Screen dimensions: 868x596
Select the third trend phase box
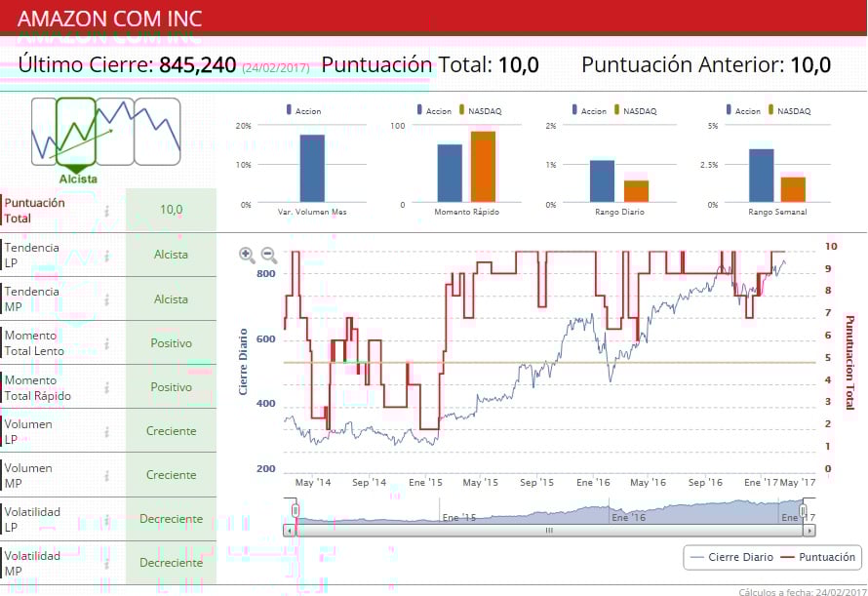pos(115,132)
